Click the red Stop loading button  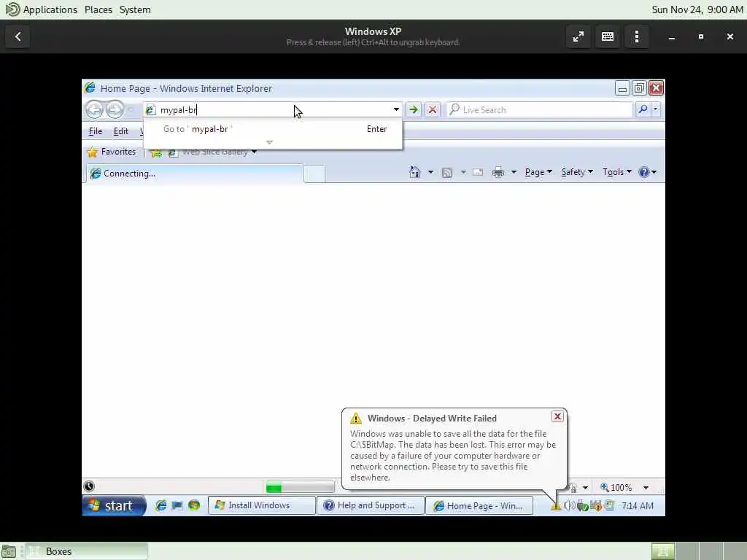pyautogui.click(x=433, y=109)
